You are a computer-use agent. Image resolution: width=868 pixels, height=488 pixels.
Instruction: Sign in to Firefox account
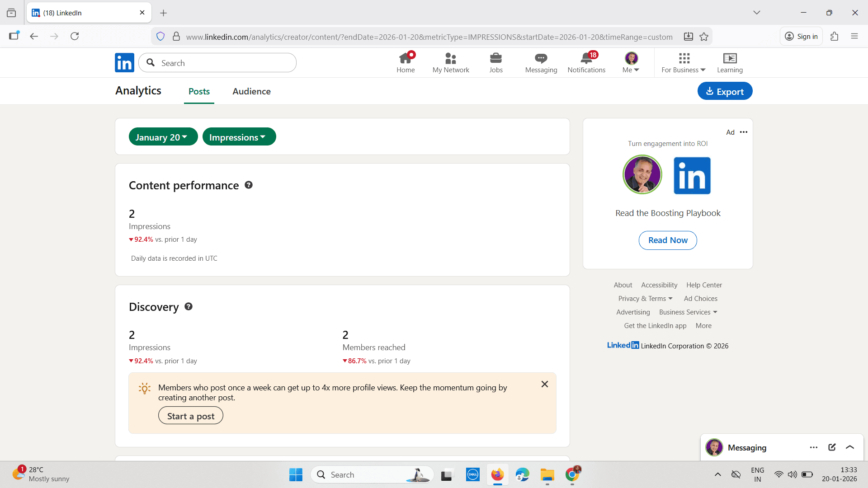[x=801, y=36]
